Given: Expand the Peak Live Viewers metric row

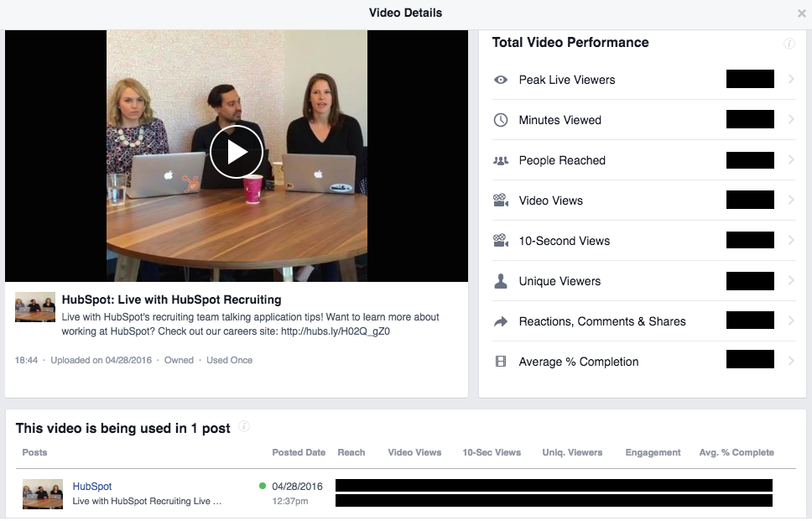Looking at the screenshot, I should [x=789, y=80].
